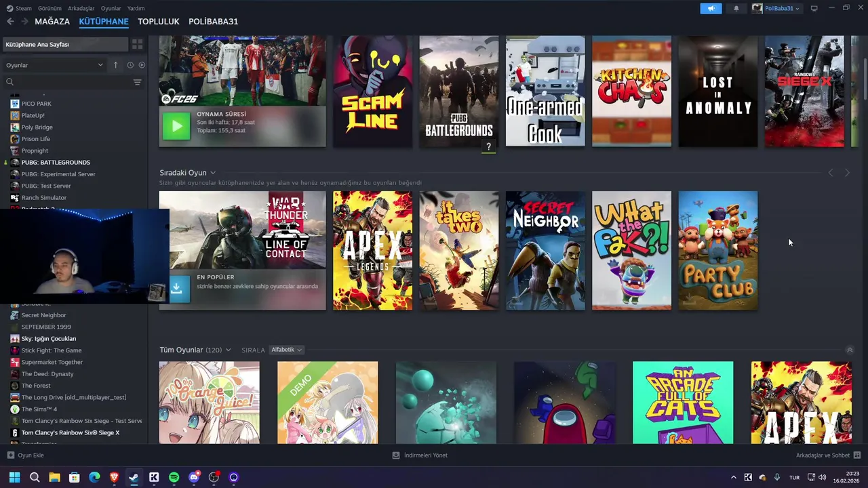Open the notifications bell
The image size is (868, 488).
(736, 8)
